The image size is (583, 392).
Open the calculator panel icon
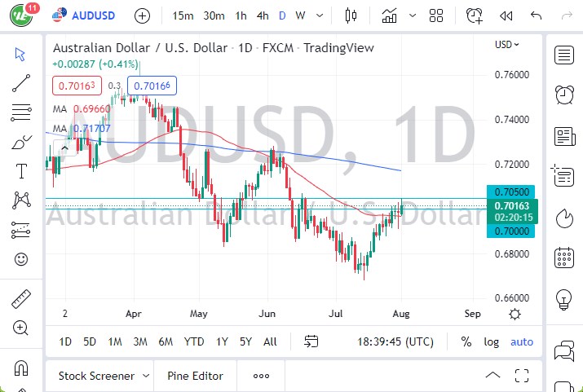pyautogui.click(x=563, y=259)
